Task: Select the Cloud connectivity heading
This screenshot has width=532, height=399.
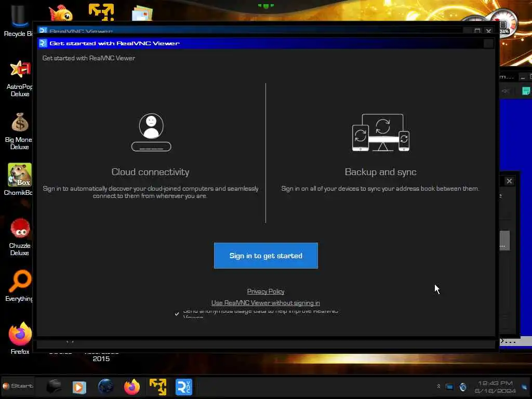Action: click(x=150, y=172)
